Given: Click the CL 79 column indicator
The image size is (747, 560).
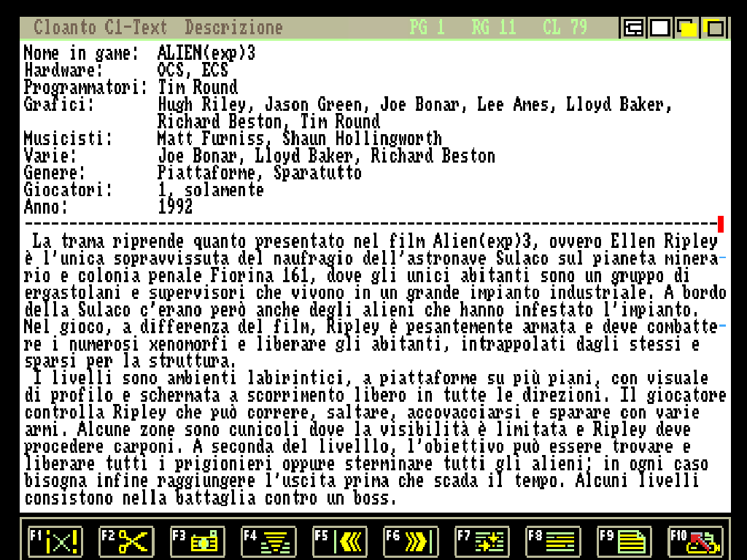Looking at the screenshot, I should click(565, 28).
